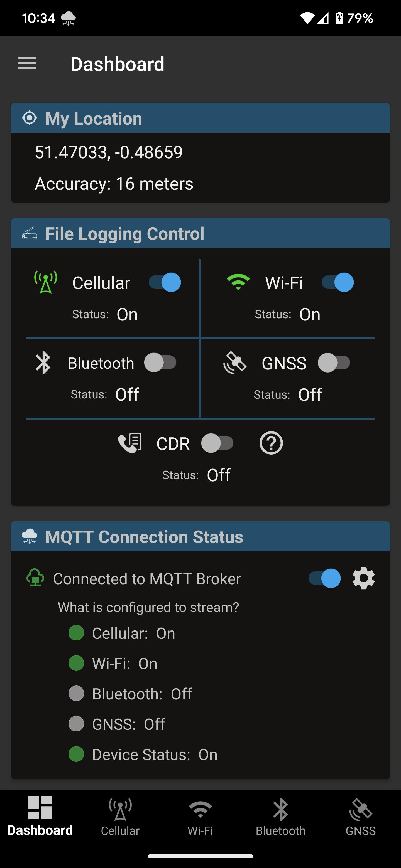Viewport: 401px width, 868px height.
Task: Tap the GNSS satellite icon in File Logging
Action: click(235, 363)
